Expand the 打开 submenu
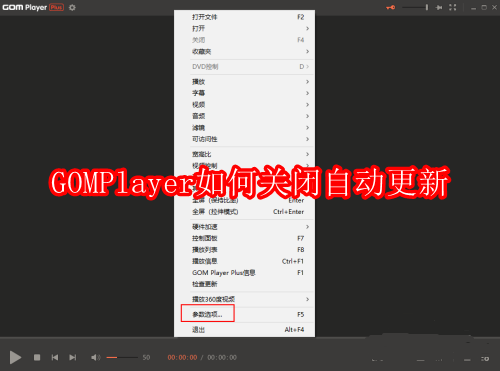 tap(244, 29)
